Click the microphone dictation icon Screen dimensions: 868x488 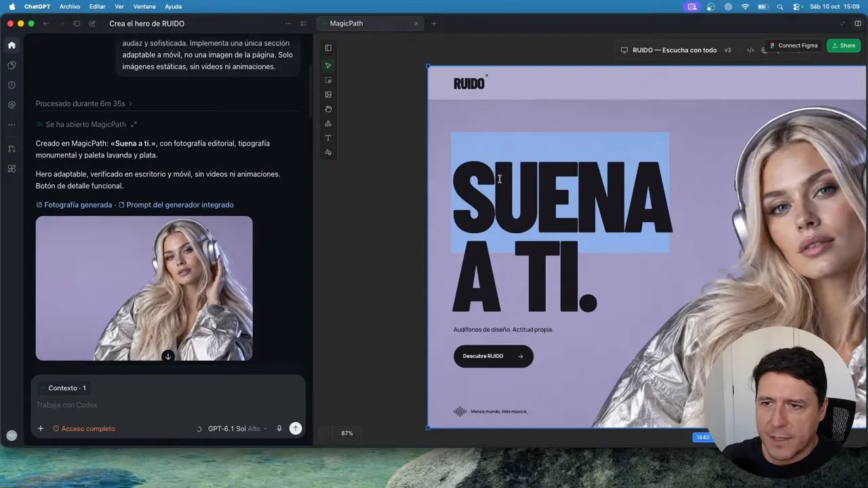click(279, 428)
